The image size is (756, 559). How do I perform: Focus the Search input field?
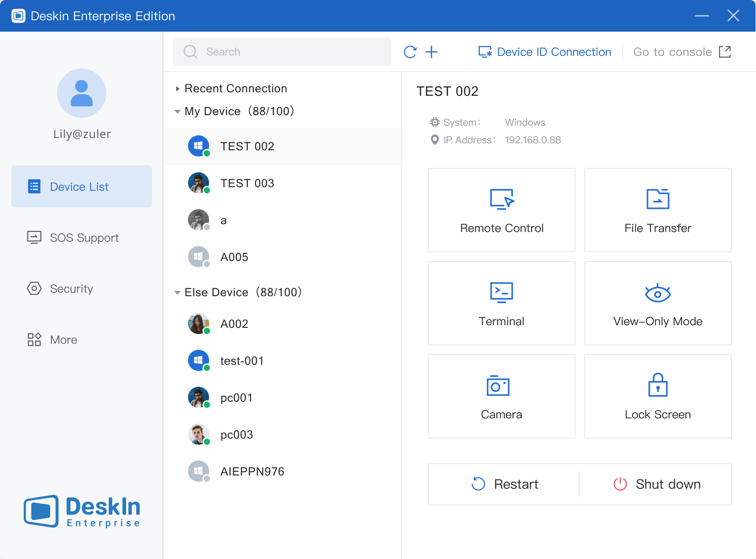(x=282, y=52)
